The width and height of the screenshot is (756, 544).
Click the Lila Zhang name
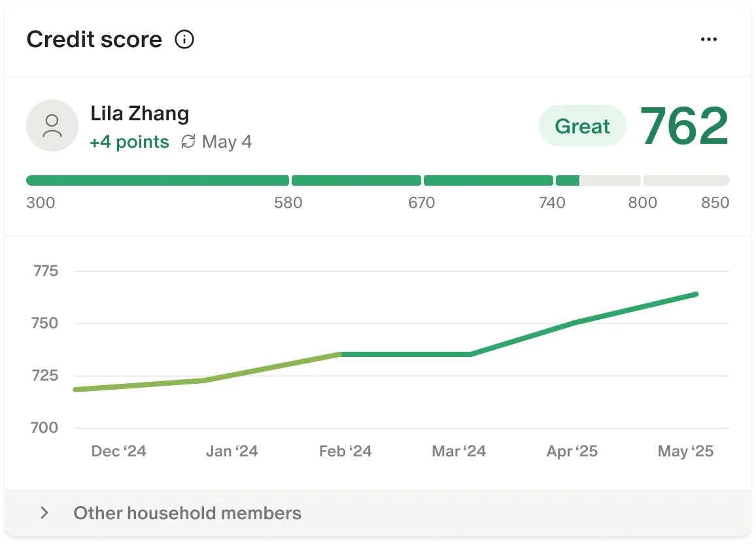pos(140,114)
